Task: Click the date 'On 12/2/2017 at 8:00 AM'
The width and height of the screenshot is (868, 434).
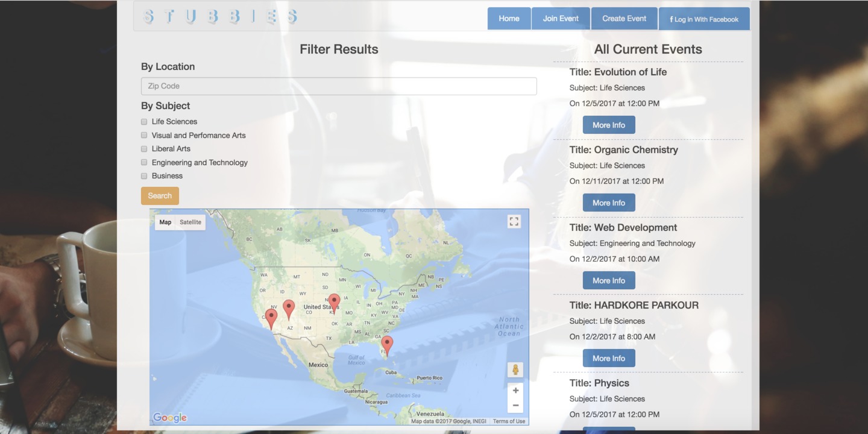Action: (612, 337)
